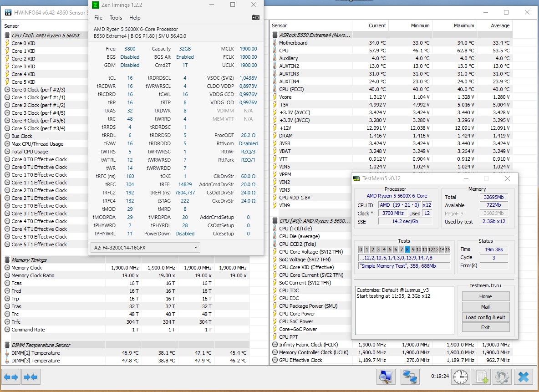Take a screenshot with ZenTimings camera icon

(x=256, y=17)
